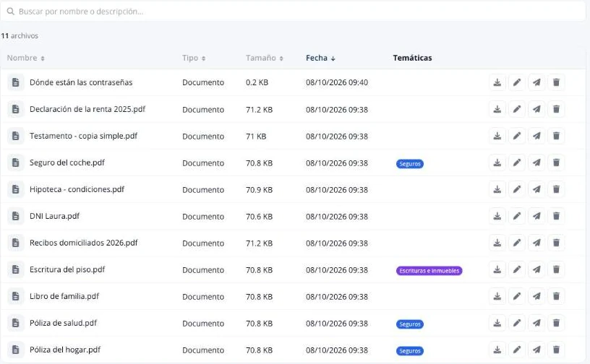Click 'Escrituras e inmuebles' tag
Viewport: 590px width, 364px height.
point(429,271)
